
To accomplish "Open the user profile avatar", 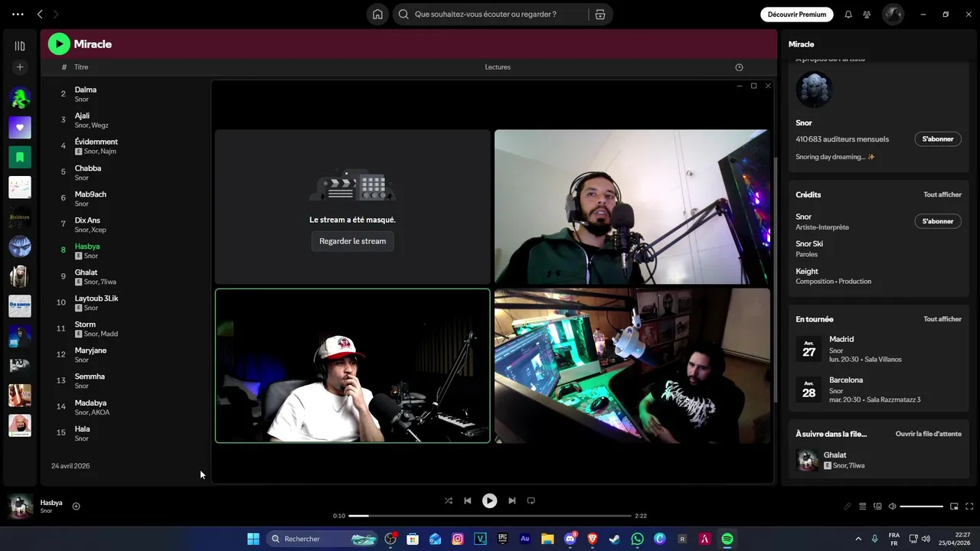I will (893, 14).
